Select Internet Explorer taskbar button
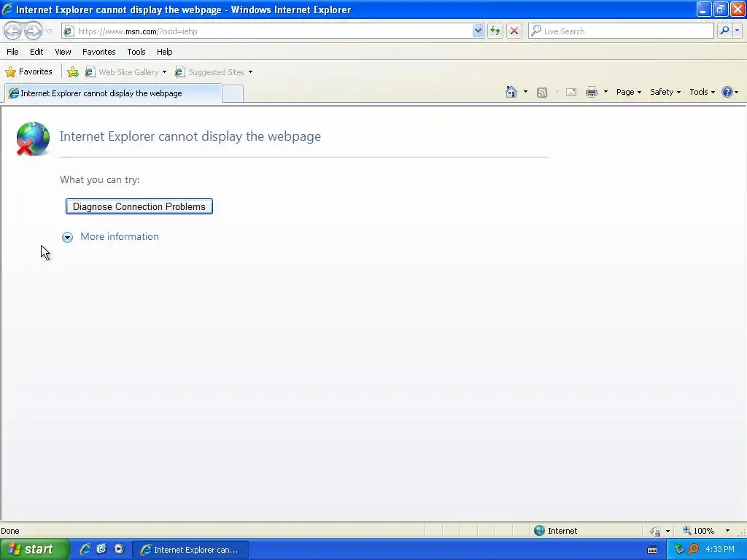Viewport: 747px width, 560px height. pos(190,550)
